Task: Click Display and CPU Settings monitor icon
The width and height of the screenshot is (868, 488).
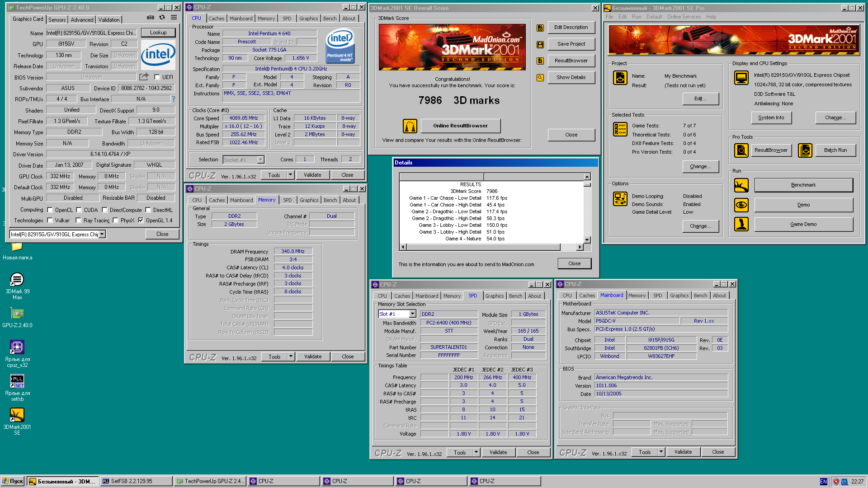Action: (x=741, y=78)
